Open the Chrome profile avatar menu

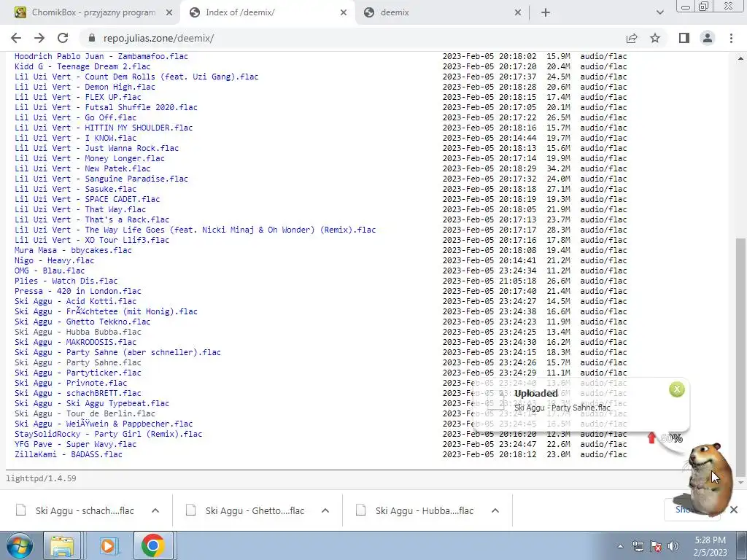point(708,38)
